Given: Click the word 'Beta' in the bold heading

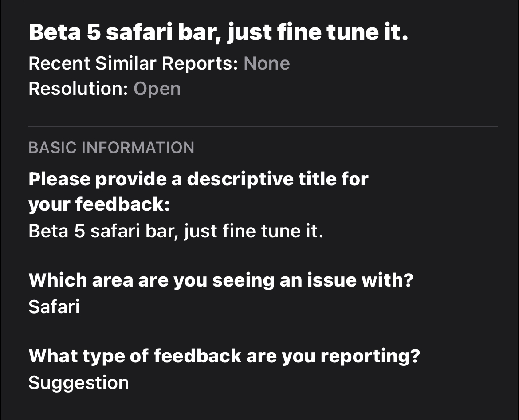Looking at the screenshot, I should 55,32.
